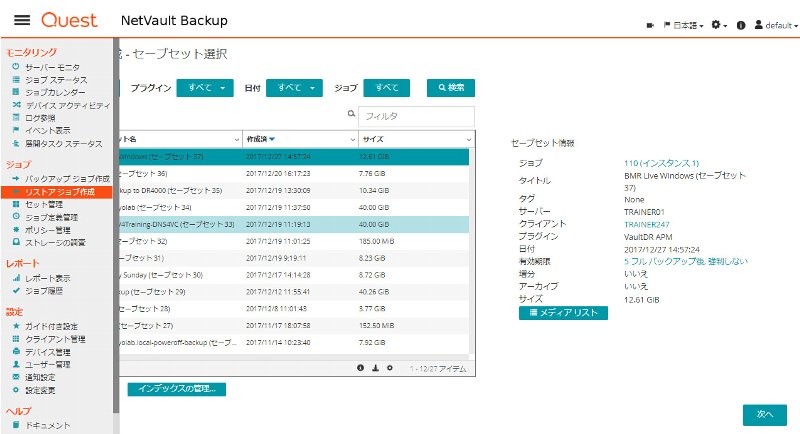
Task: Open ストレージの調査 in sidebar
Action: pyautogui.click(x=55, y=243)
